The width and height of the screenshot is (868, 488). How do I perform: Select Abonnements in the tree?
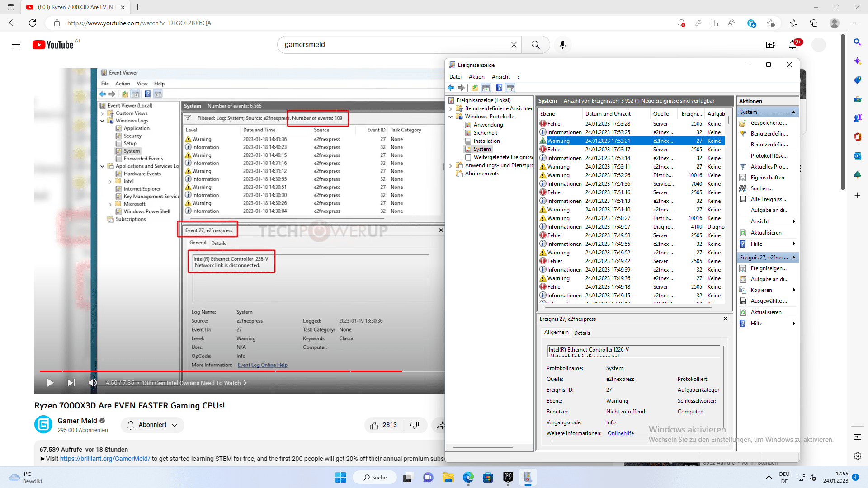(482, 174)
